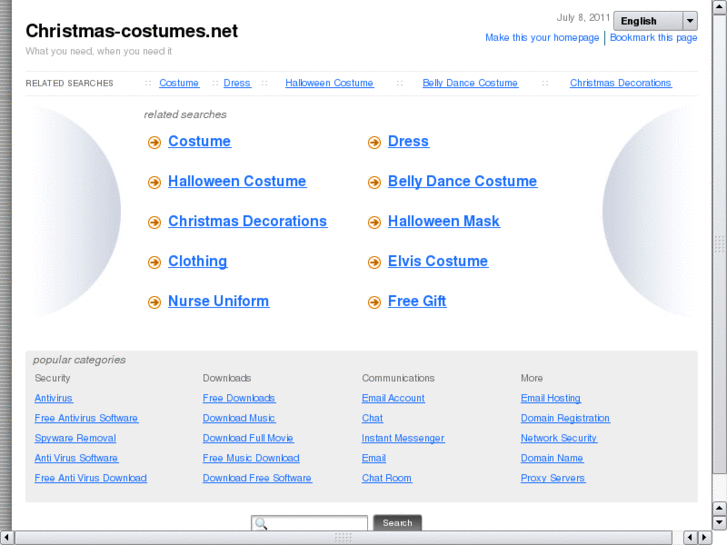Open Free Antivirus Software link
This screenshot has width=727, height=545.
(86, 418)
